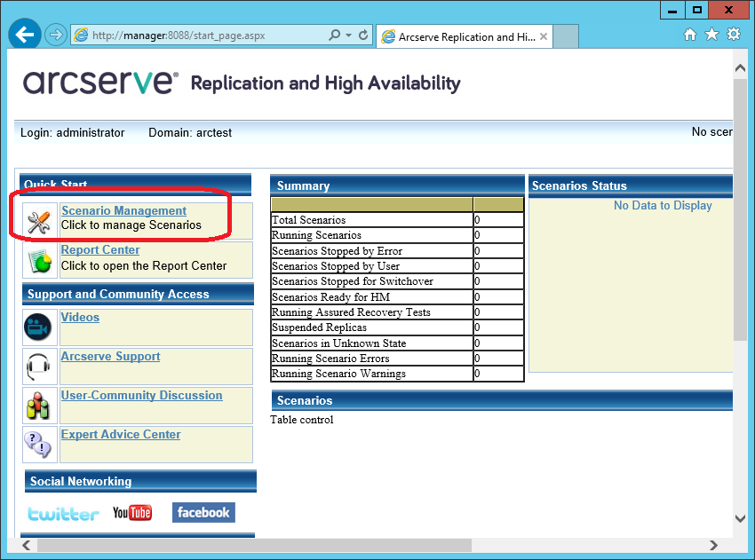Click the Summary panel header

397,185
